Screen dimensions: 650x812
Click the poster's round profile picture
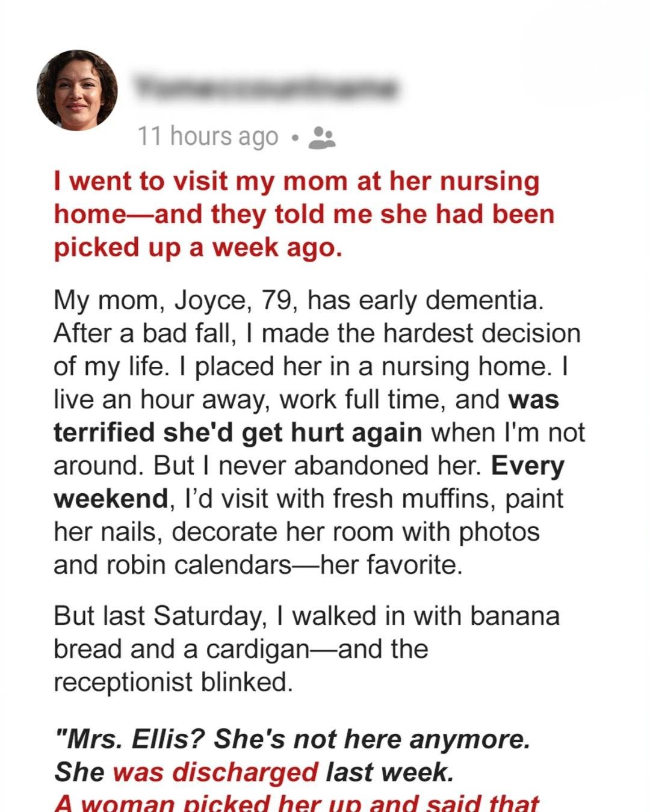click(77, 90)
